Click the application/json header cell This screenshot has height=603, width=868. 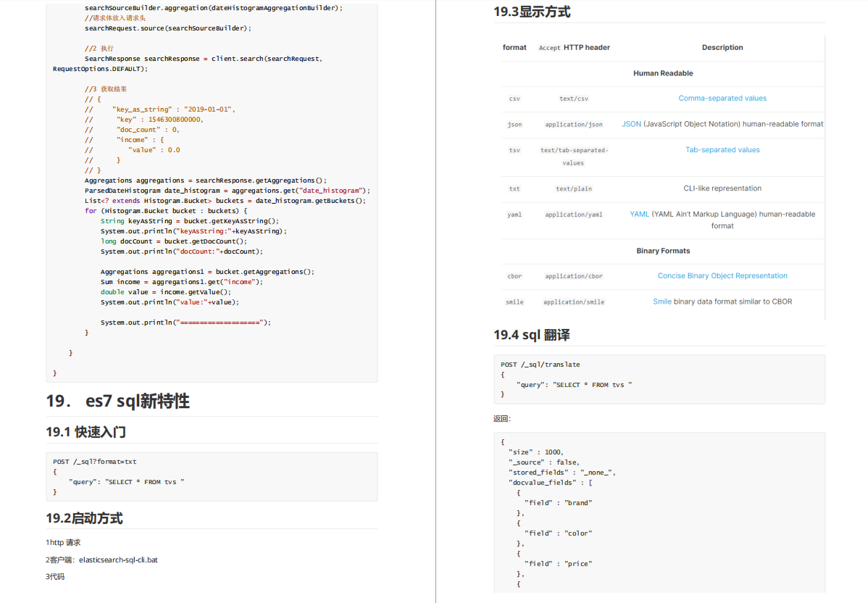pyautogui.click(x=574, y=125)
